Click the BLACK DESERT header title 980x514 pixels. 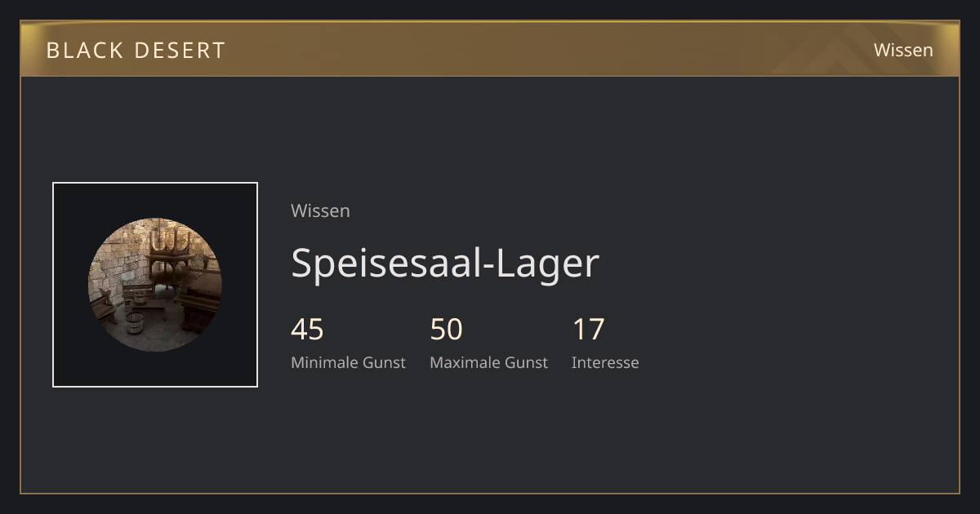136,50
